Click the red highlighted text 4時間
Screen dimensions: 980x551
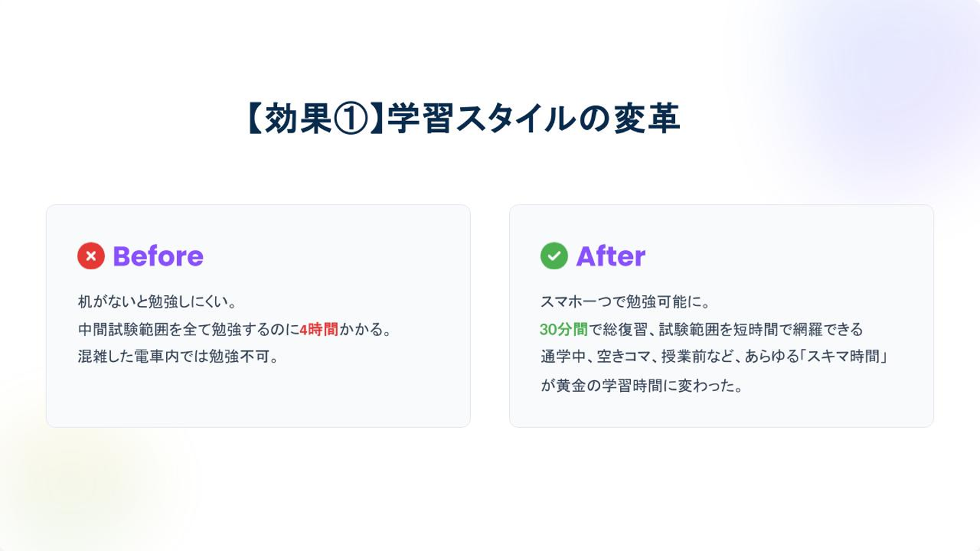pos(318,330)
